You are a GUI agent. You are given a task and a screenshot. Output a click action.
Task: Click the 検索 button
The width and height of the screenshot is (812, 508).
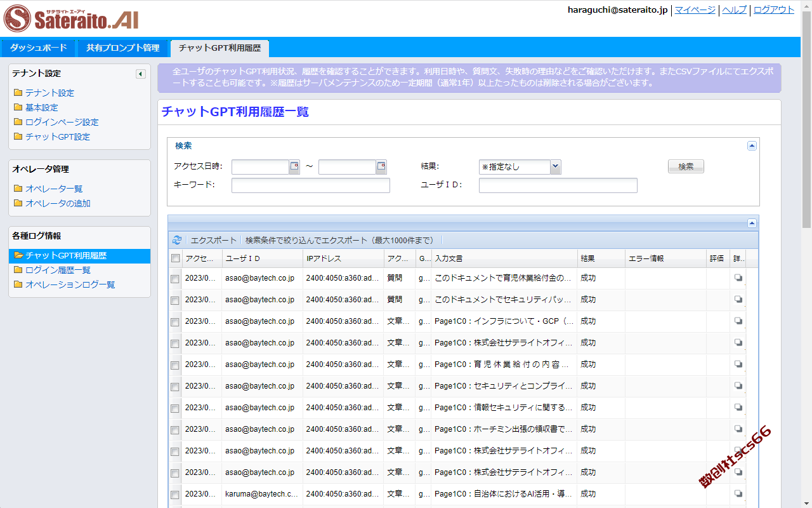[x=686, y=166]
